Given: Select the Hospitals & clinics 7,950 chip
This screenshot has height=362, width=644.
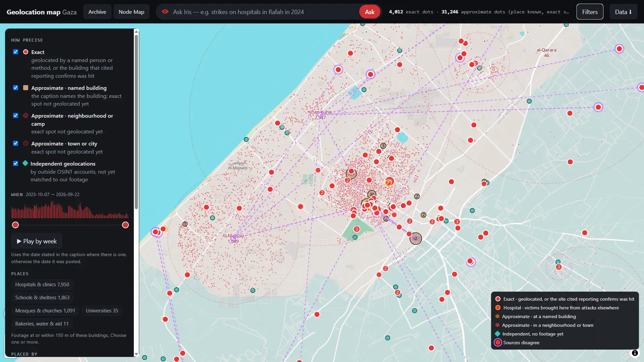Looking at the screenshot, I should tap(42, 285).
